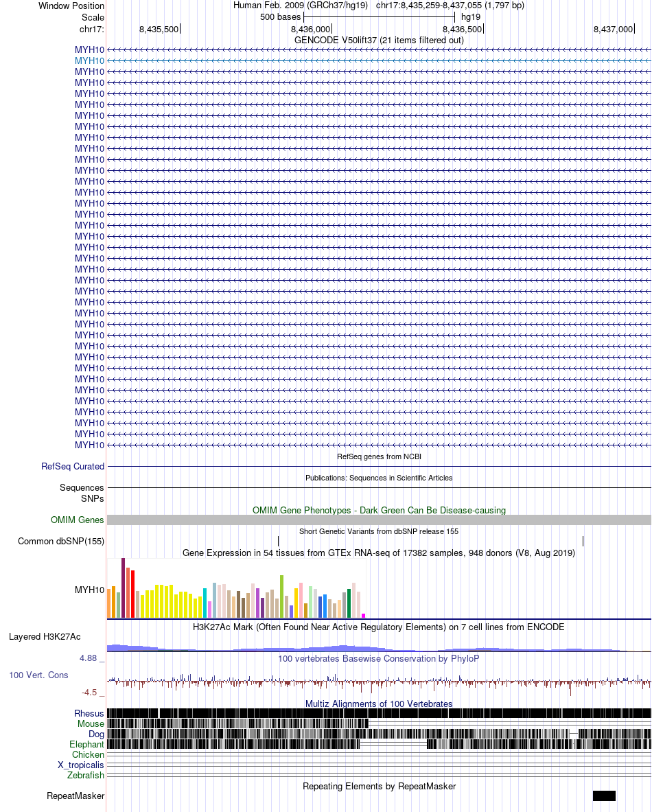The image size is (652, 812).
Task: Click the -4.5 PhyloP lower scale value
Action: coord(89,693)
